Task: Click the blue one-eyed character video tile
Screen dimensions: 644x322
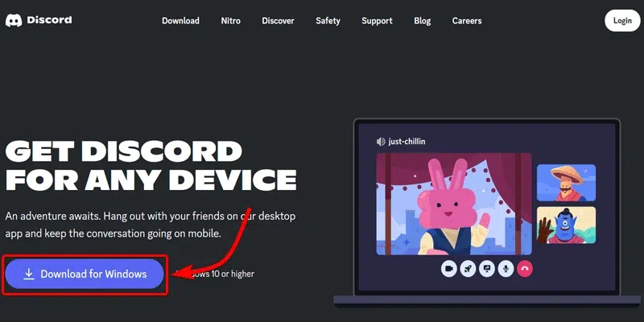Action: coord(566,225)
